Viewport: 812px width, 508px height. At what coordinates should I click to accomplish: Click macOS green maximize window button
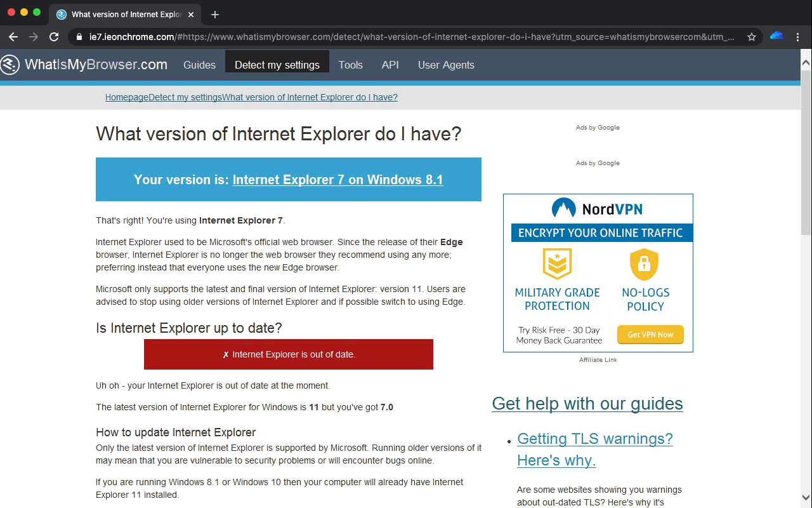pyautogui.click(x=37, y=12)
